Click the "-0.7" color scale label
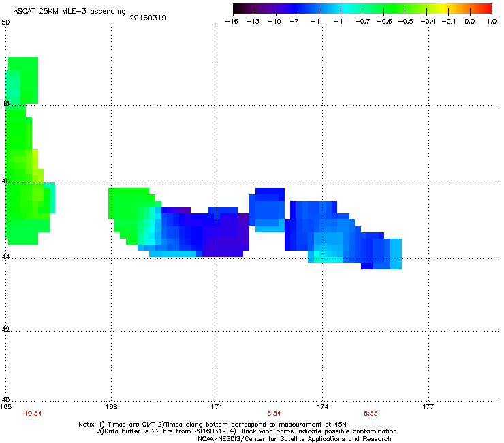This screenshot has width=504, height=443. pos(362,22)
